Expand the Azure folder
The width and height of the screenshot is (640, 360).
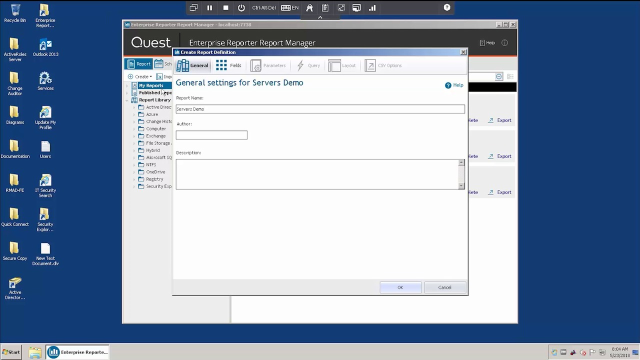click(x=134, y=115)
